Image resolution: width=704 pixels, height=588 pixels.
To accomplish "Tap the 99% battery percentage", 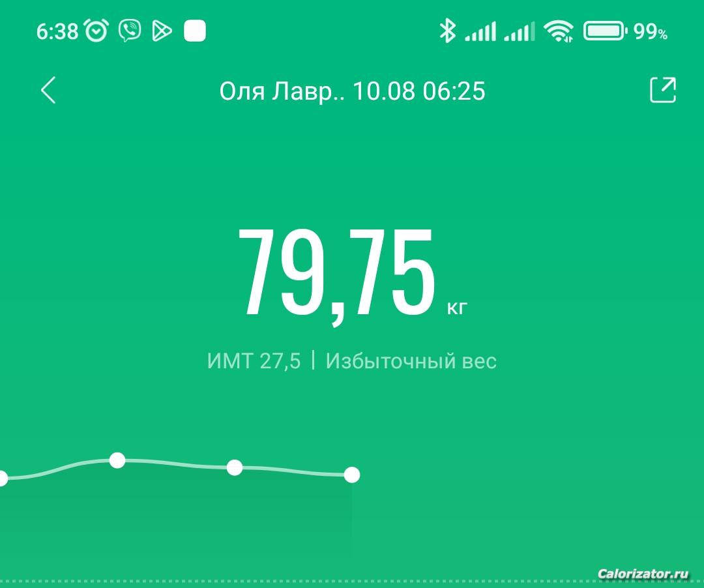I will tap(650, 32).
